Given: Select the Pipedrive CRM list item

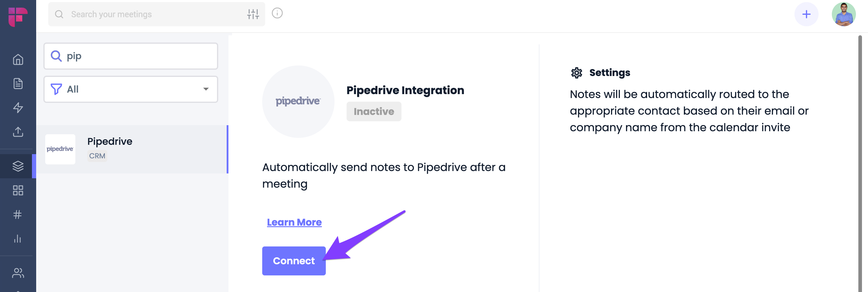Looking at the screenshot, I should (x=132, y=149).
